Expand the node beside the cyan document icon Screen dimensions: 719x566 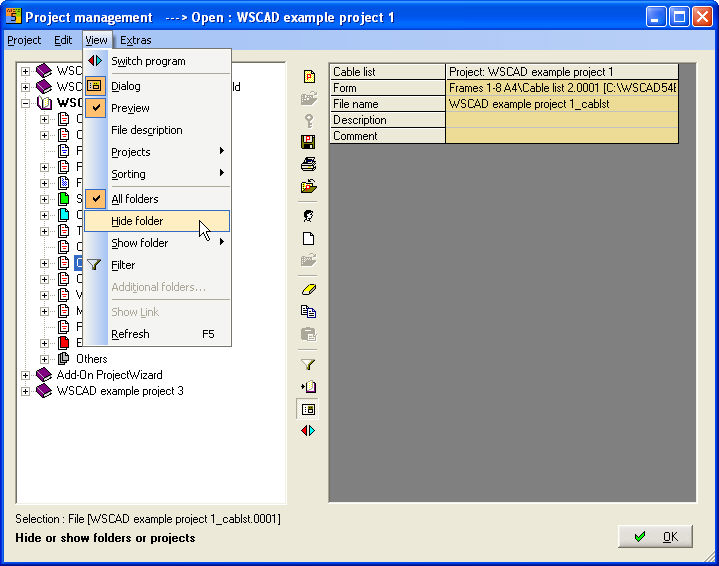(44, 215)
